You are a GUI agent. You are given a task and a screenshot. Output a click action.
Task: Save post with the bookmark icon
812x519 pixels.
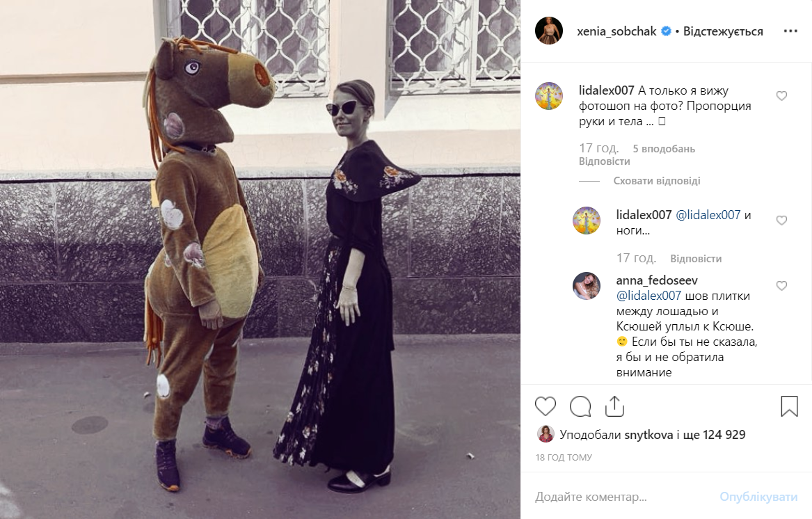(789, 406)
